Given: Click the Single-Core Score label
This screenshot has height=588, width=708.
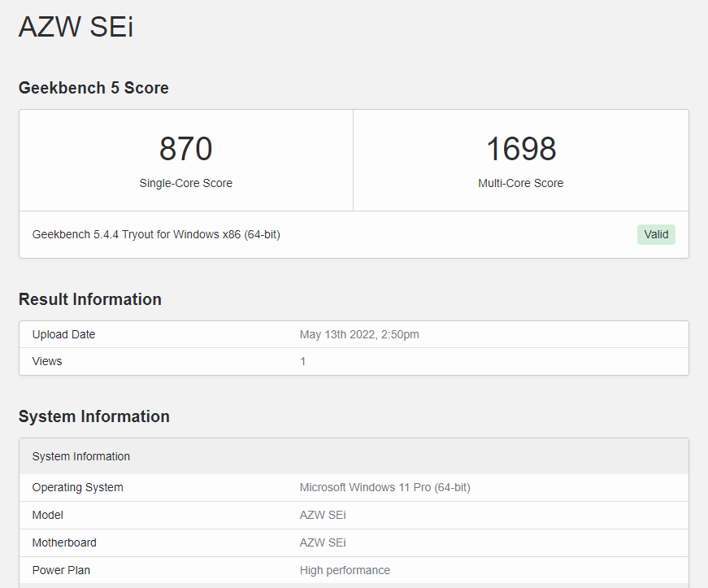Looking at the screenshot, I should point(185,183).
